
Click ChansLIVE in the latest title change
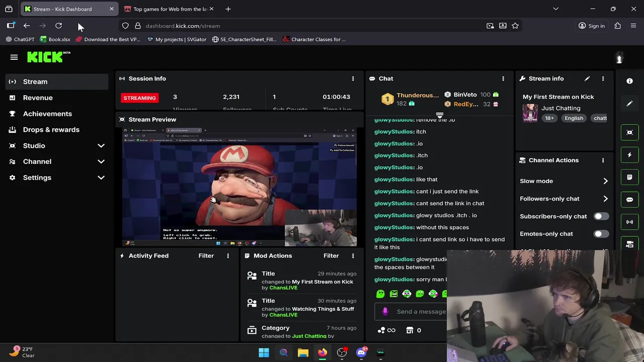coord(283,288)
